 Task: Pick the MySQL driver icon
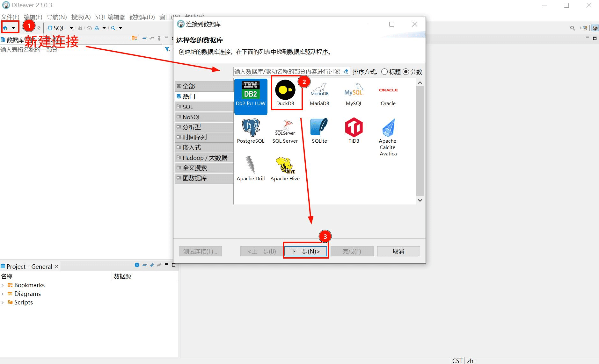coord(354,90)
